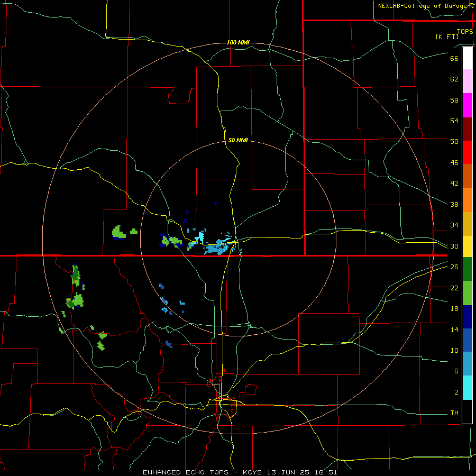476x476 pixels.
Task: Click the 18 scale label
Action: (454, 309)
